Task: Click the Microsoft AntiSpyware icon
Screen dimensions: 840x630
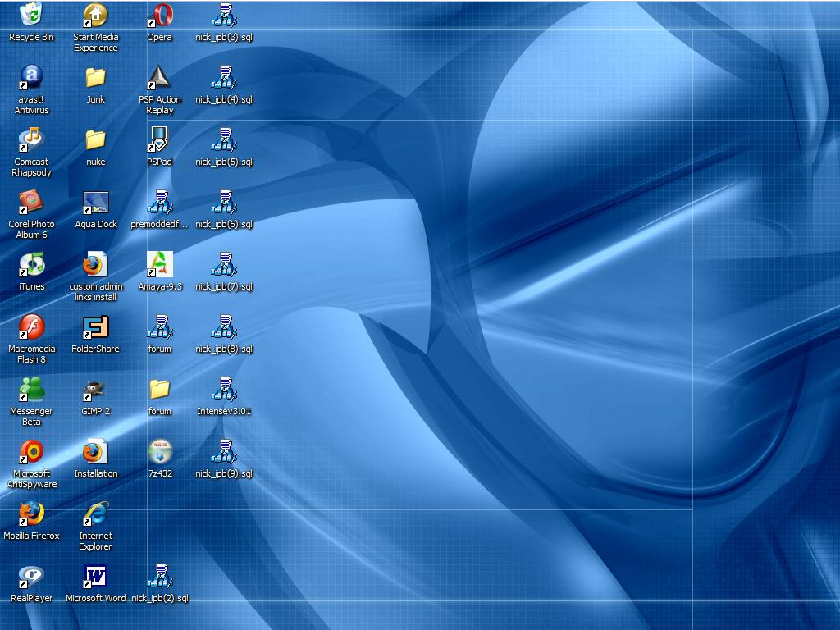Action: point(31,451)
